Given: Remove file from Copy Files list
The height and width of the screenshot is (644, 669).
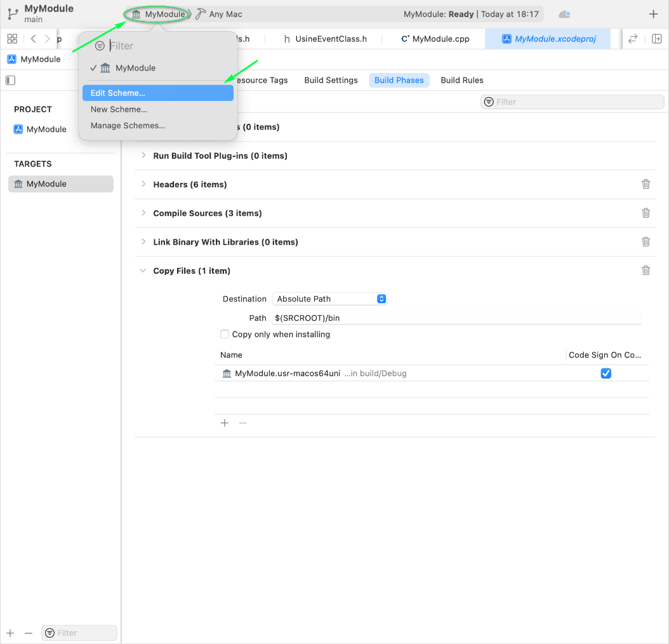Looking at the screenshot, I should coord(242,423).
